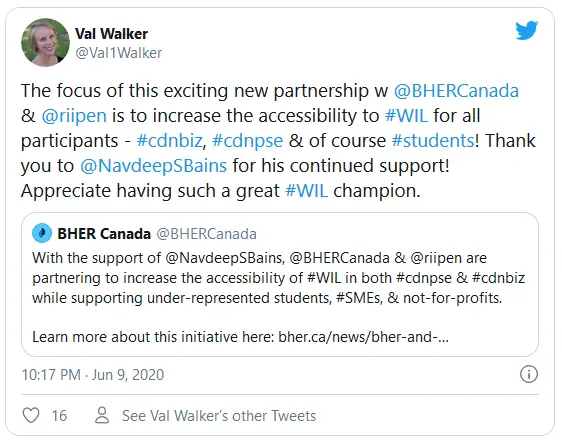Screen dimensions: 562x441
Task: Like the tweet with heart icon
Action: click(31, 415)
